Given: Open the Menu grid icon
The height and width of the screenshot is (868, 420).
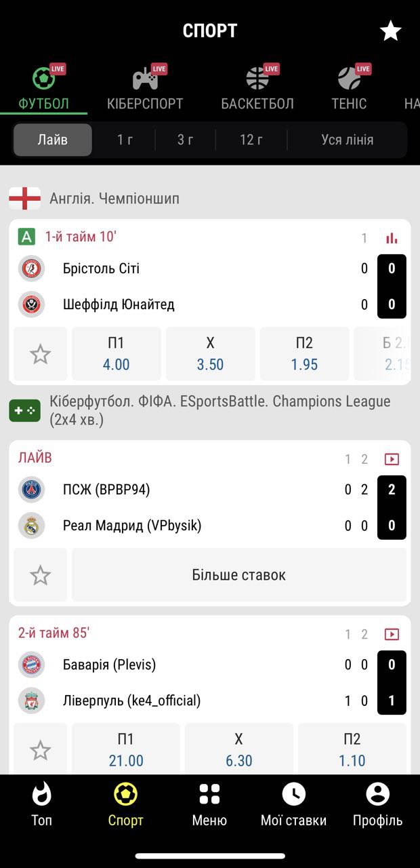Looking at the screenshot, I should click(x=209, y=804).
